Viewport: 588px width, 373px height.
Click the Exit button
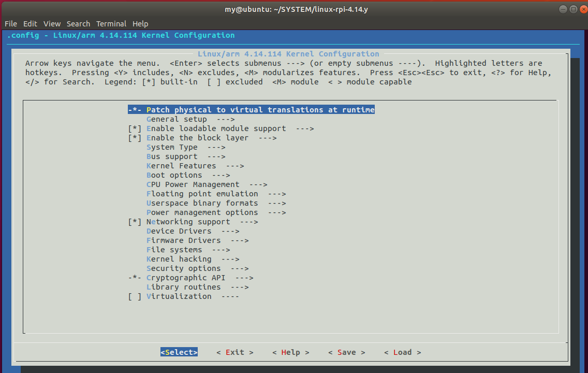235,352
